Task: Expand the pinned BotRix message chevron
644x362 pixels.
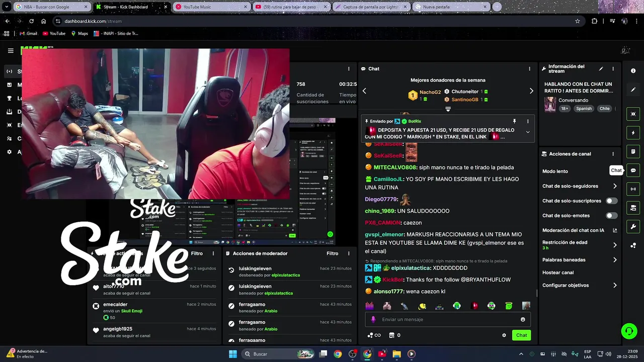Action: tap(528, 132)
